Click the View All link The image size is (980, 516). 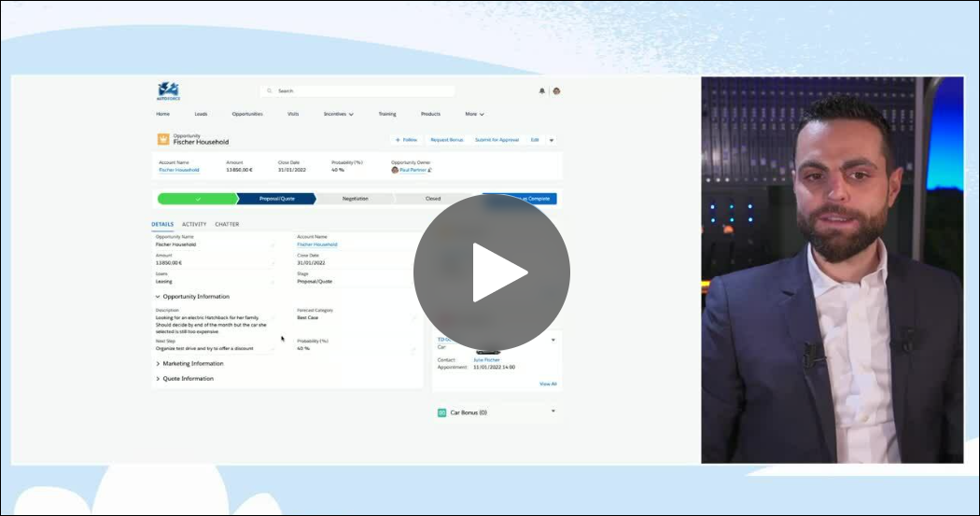click(x=548, y=384)
